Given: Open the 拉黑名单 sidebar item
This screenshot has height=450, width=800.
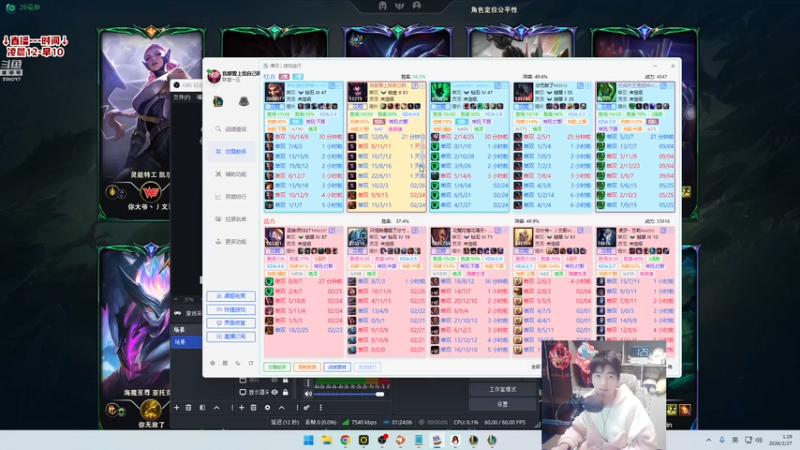Looking at the screenshot, I should [x=231, y=219].
